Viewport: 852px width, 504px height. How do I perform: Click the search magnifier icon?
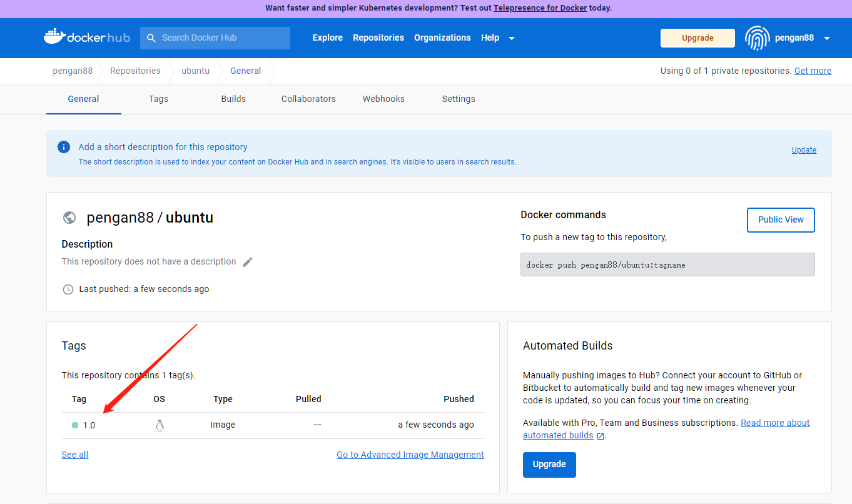[x=151, y=38]
